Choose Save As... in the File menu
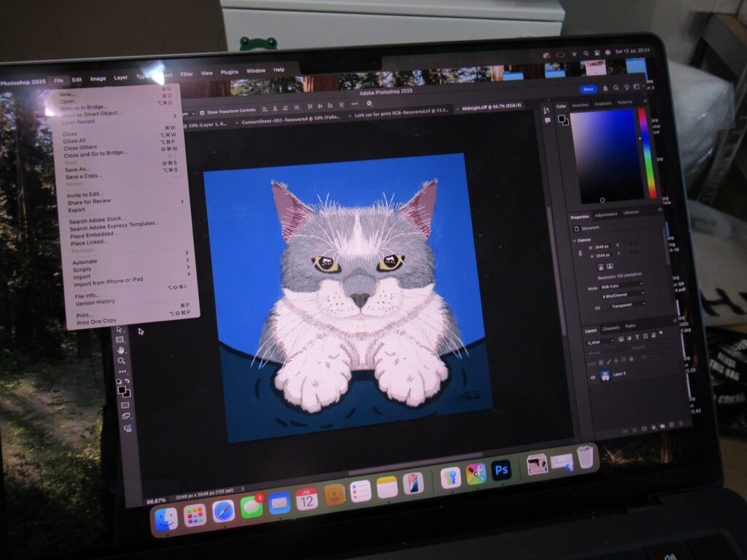Viewport: 747px width, 560px height. point(77,169)
